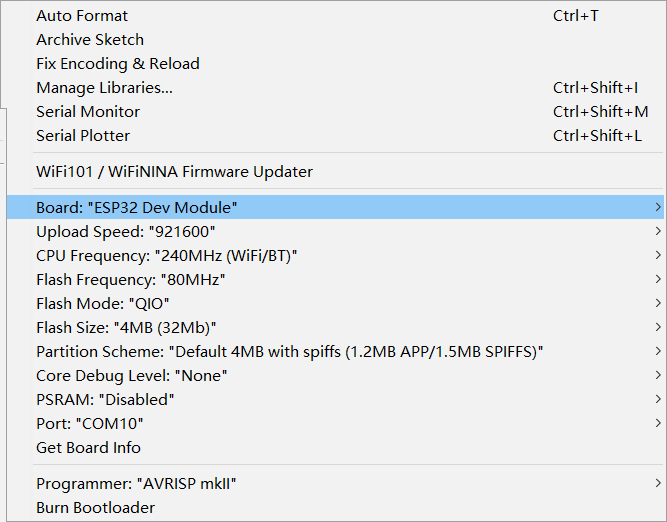Open the Serial Plotter

click(x=83, y=136)
